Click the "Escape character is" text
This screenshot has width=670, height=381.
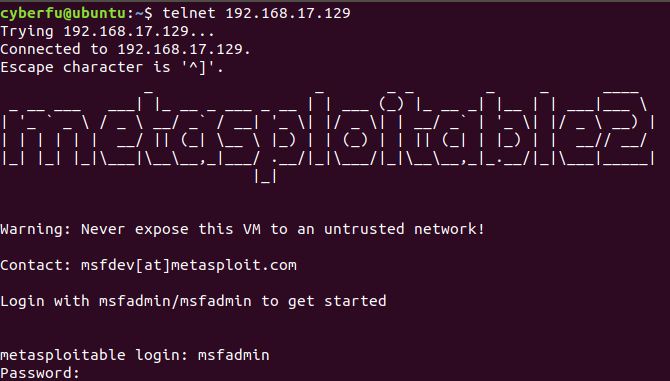click(x=85, y=67)
